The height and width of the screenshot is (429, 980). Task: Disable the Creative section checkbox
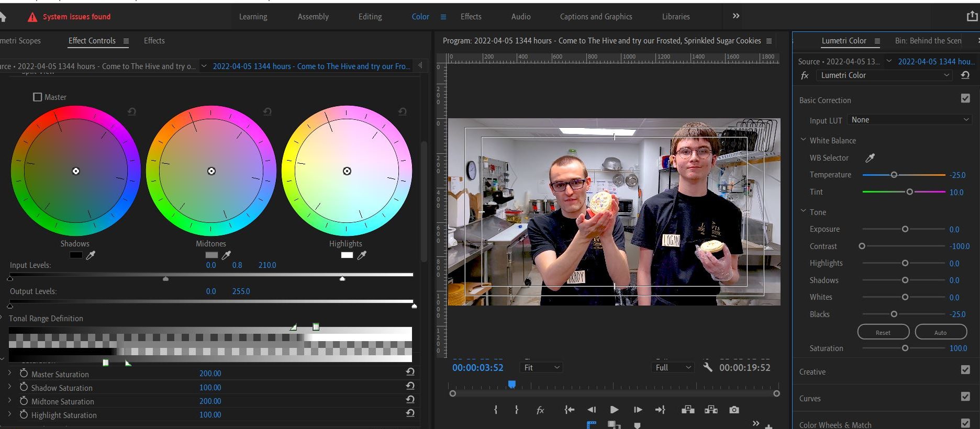[x=965, y=370]
